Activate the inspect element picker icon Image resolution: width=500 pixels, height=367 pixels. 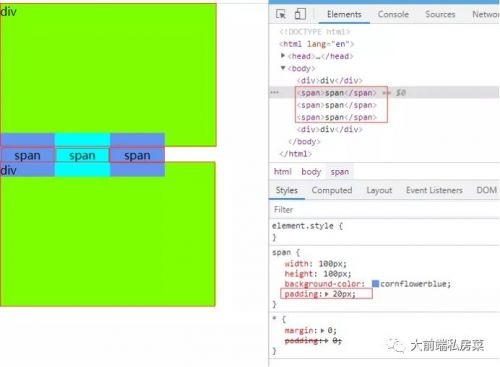pyautogui.click(x=281, y=14)
